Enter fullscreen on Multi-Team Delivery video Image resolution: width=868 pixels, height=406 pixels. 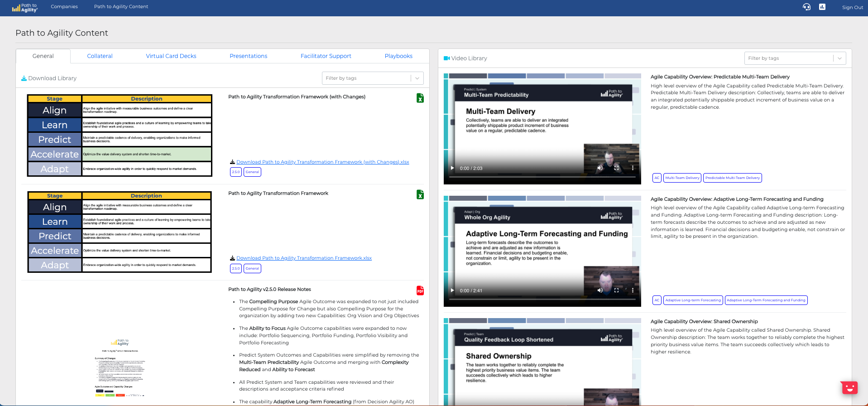click(616, 168)
